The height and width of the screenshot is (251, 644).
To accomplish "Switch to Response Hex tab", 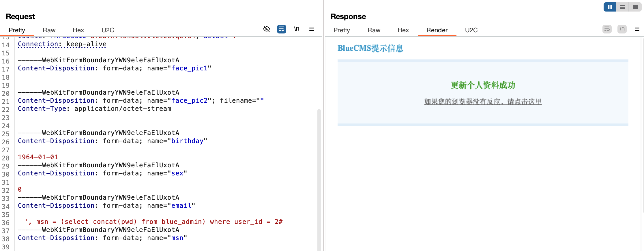I will pyautogui.click(x=403, y=30).
